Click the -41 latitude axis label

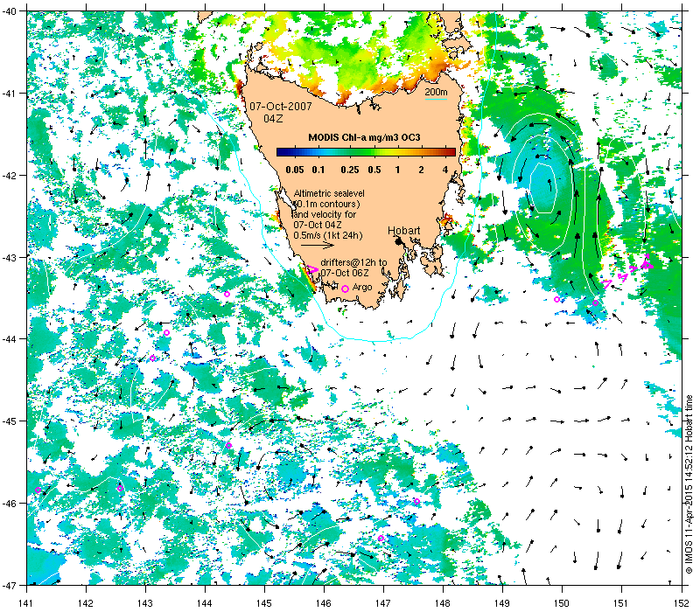click(x=9, y=94)
